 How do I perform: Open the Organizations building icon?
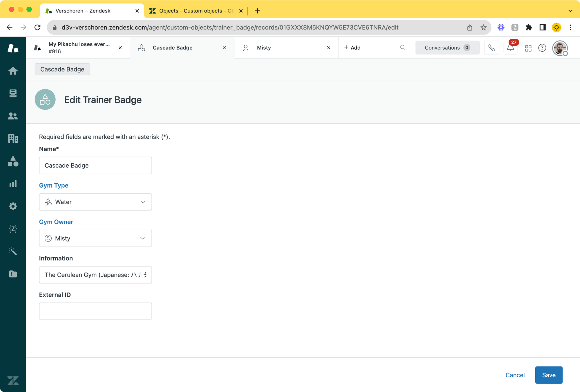(x=13, y=139)
